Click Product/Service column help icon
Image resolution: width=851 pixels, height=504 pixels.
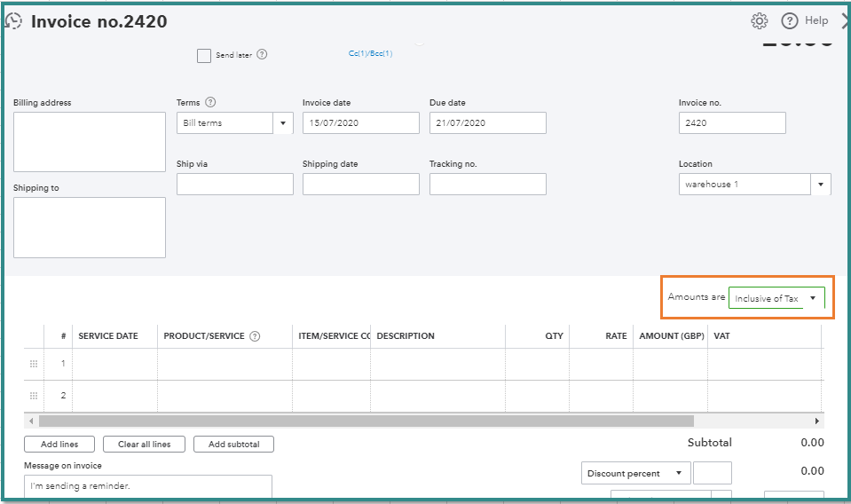tap(255, 336)
